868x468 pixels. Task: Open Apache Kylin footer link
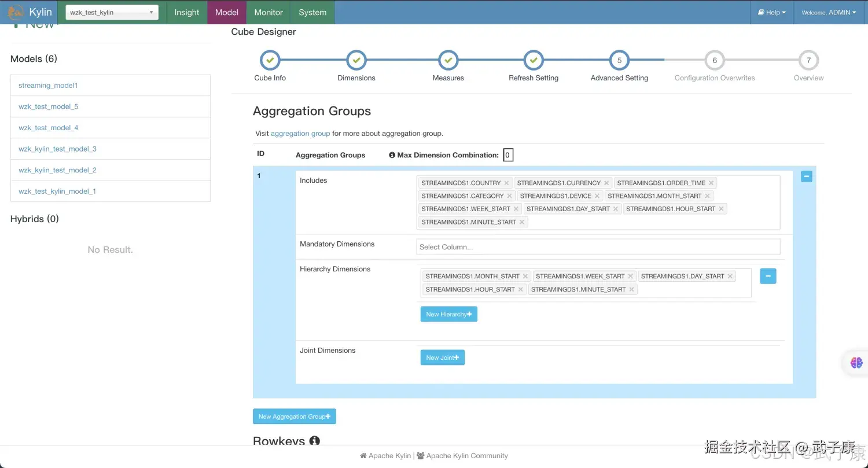coord(385,456)
